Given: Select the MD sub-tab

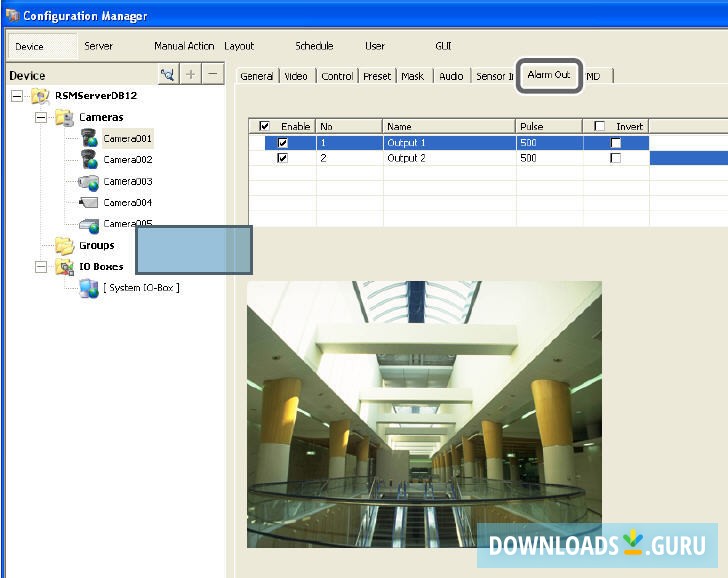Looking at the screenshot, I should click(593, 76).
